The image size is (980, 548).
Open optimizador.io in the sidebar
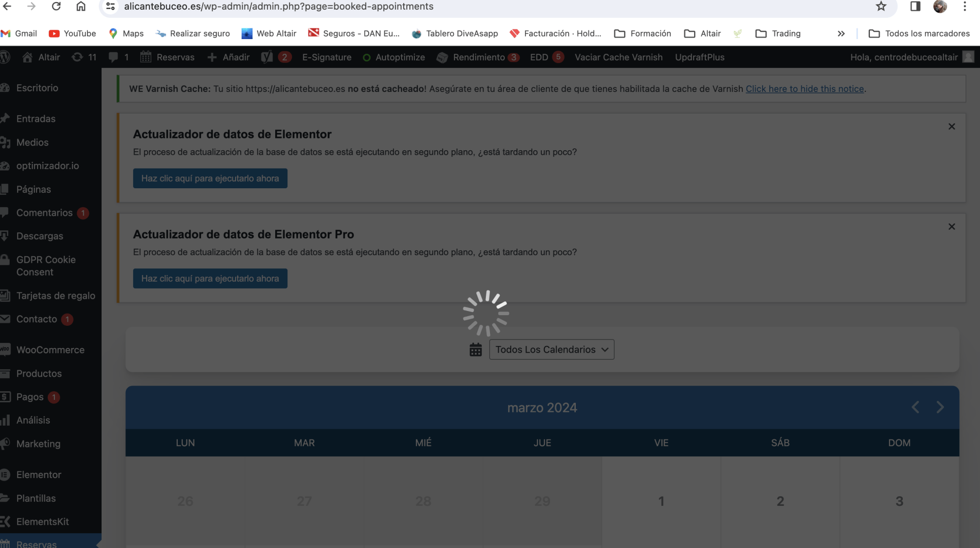(x=47, y=165)
